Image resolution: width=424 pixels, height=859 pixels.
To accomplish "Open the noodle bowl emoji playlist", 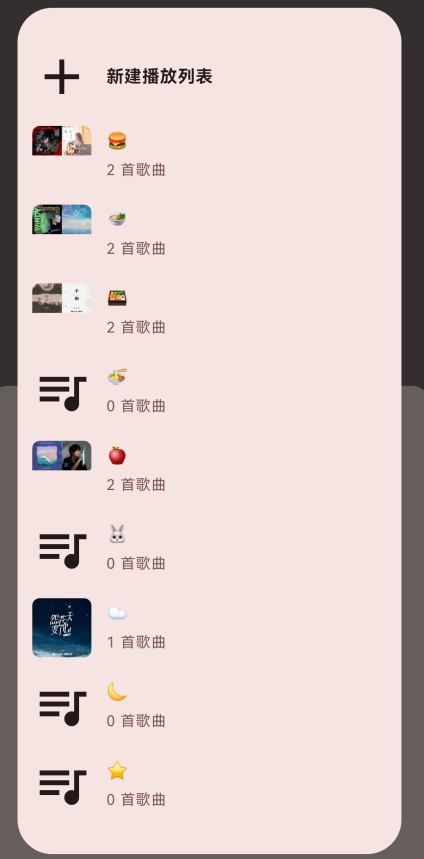I will [209, 392].
